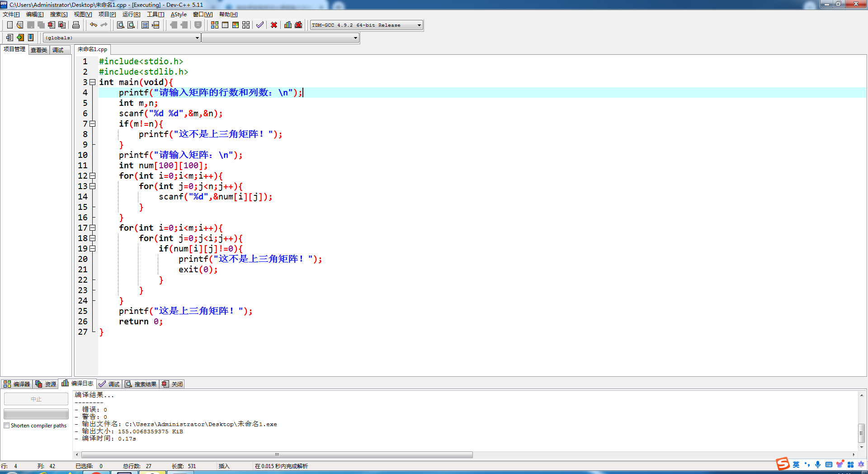The image size is (868, 474).
Task: Click the Open file toolbar icon
Action: (20, 25)
